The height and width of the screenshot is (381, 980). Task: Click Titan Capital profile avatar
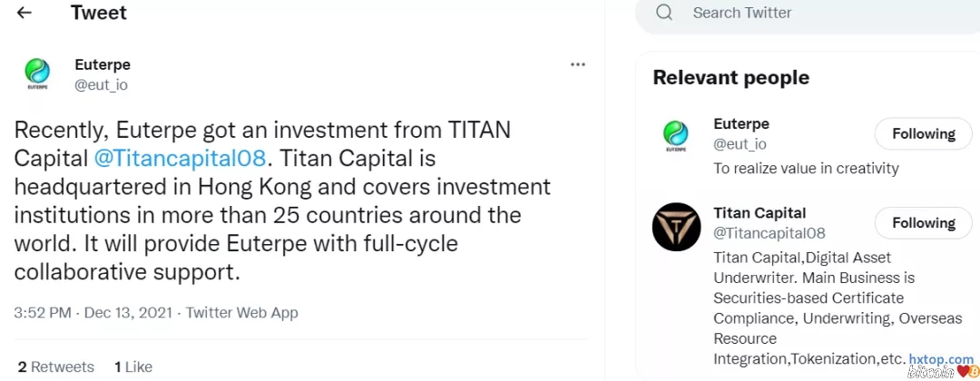(x=676, y=226)
